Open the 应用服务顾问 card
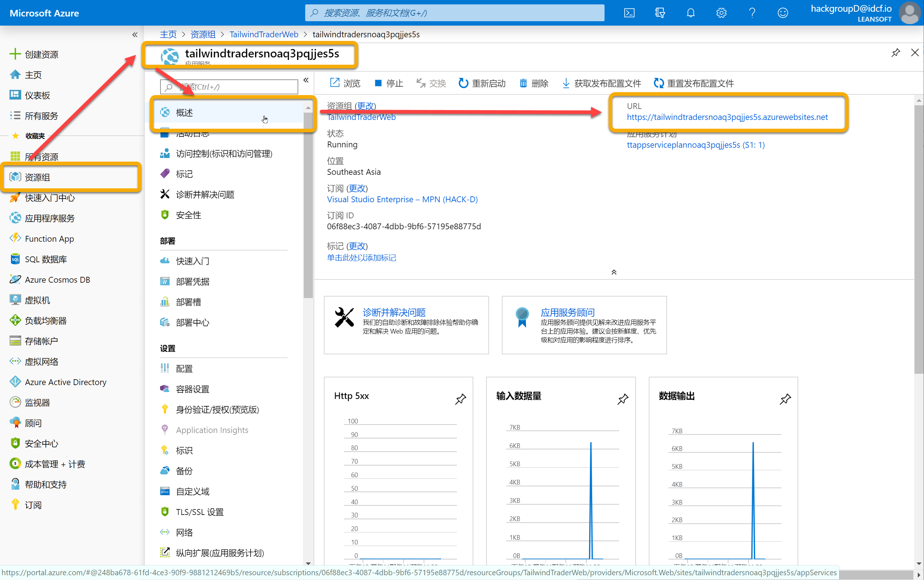Viewport: 924px width, 580px height. click(584, 325)
